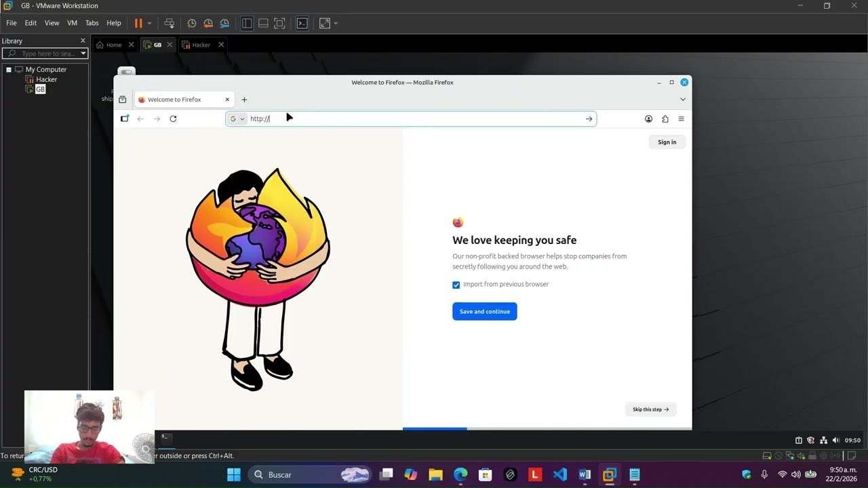
Task: Close the Home tab in VMware
Action: point(132,45)
